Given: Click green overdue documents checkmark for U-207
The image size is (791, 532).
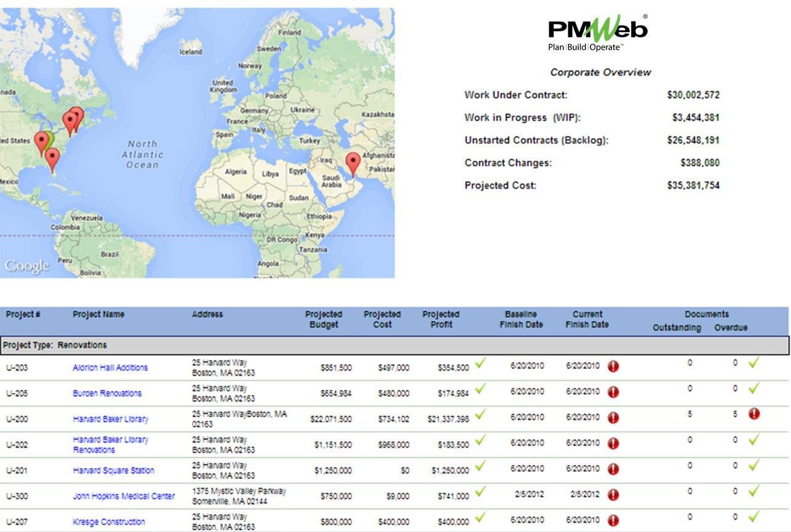Looking at the screenshot, I should pyautogui.click(x=754, y=517).
